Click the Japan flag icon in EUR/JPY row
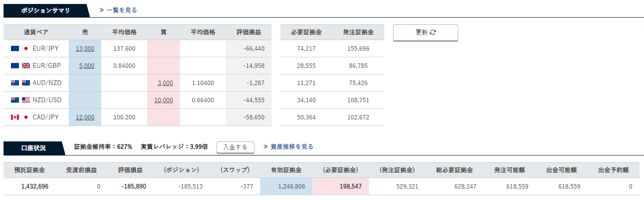 pyautogui.click(x=26, y=48)
